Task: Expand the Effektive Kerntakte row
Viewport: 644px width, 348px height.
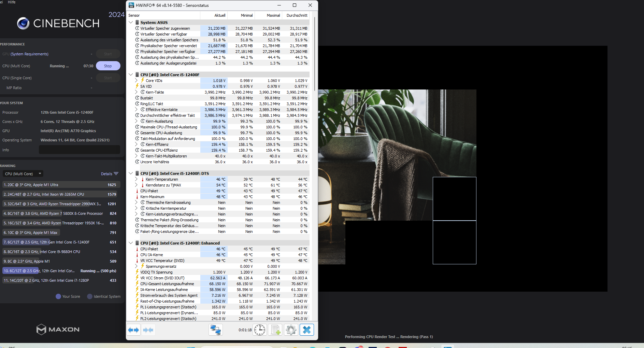Action: coord(136,110)
